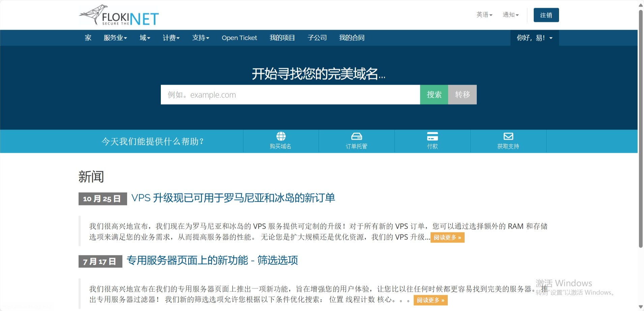Click the FlokiNET bird logo

[119, 15]
